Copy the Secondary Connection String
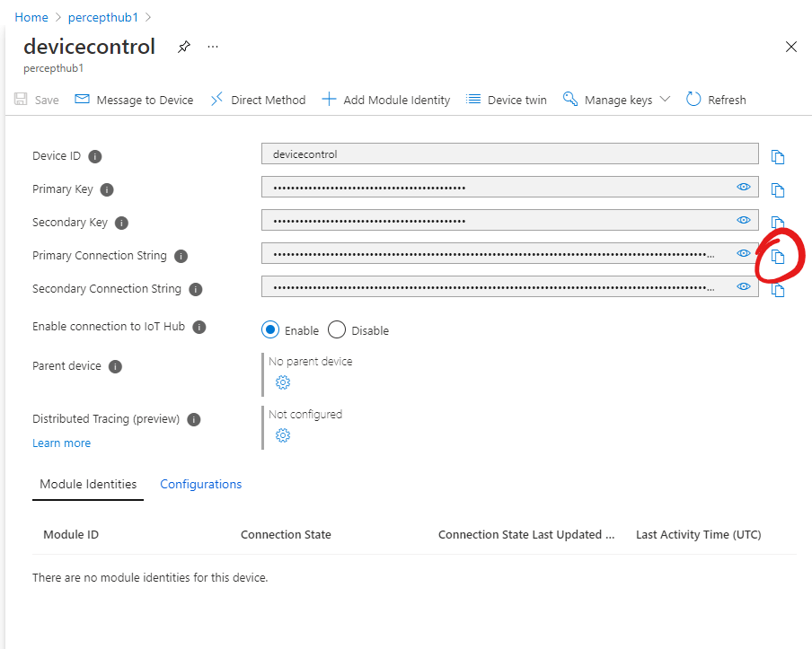 (x=778, y=290)
